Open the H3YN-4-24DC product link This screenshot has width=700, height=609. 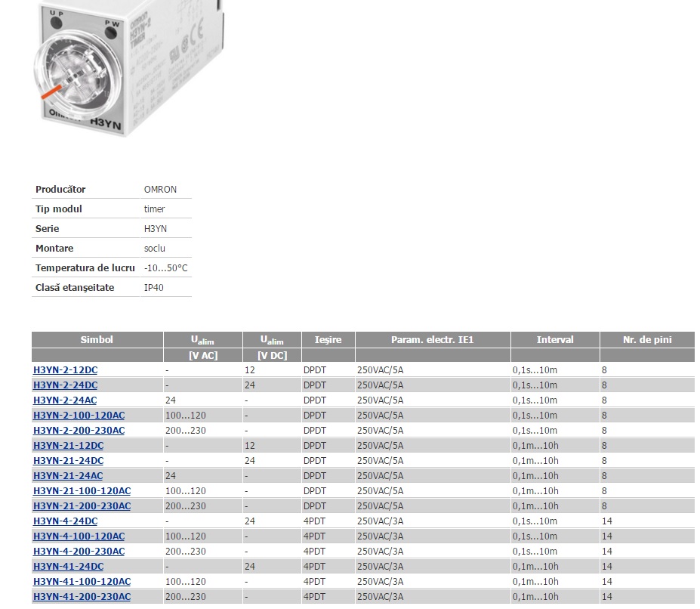65,521
